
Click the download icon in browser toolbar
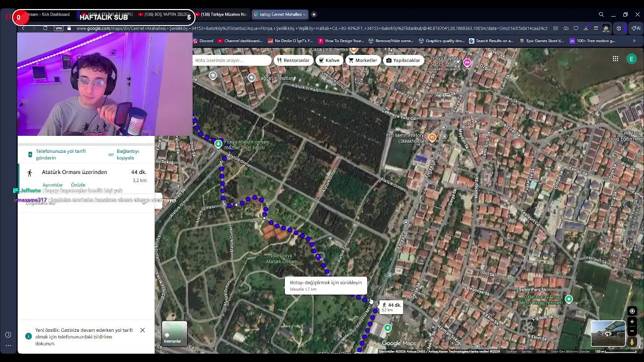pyautogui.click(x=586, y=28)
